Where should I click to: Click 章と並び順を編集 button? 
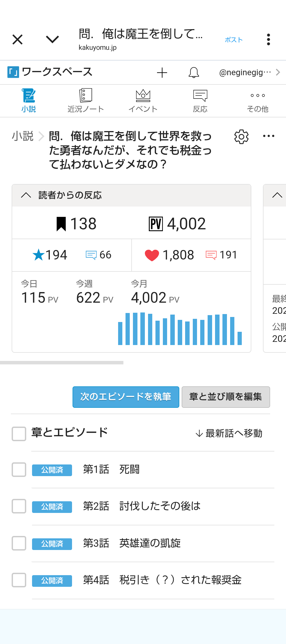pyautogui.click(x=226, y=397)
